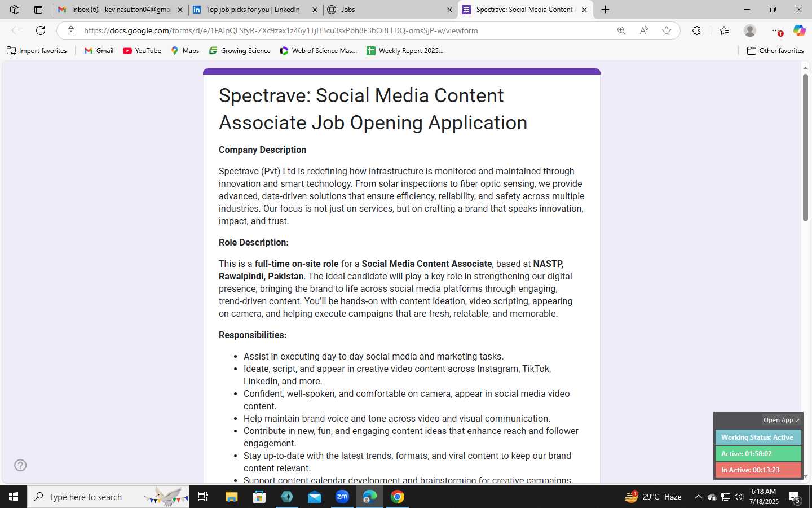
Task: Open the Growing Science bookmark
Action: pyautogui.click(x=240, y=51)
